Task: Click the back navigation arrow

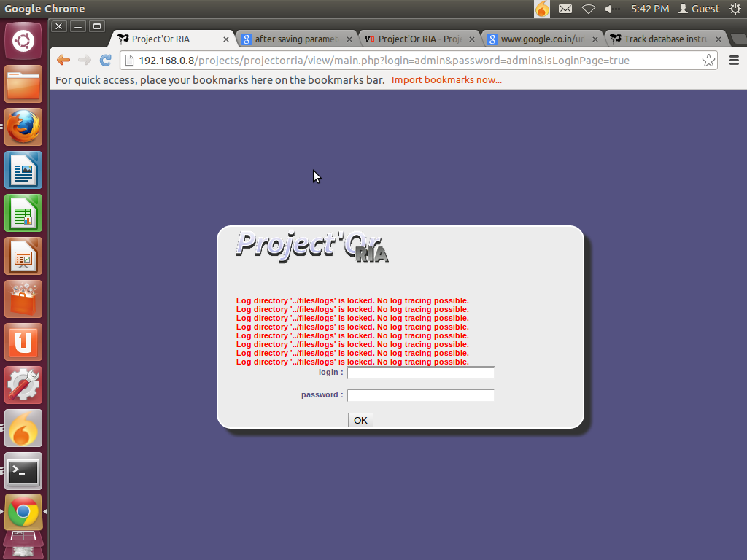Action: click(63, 60)
